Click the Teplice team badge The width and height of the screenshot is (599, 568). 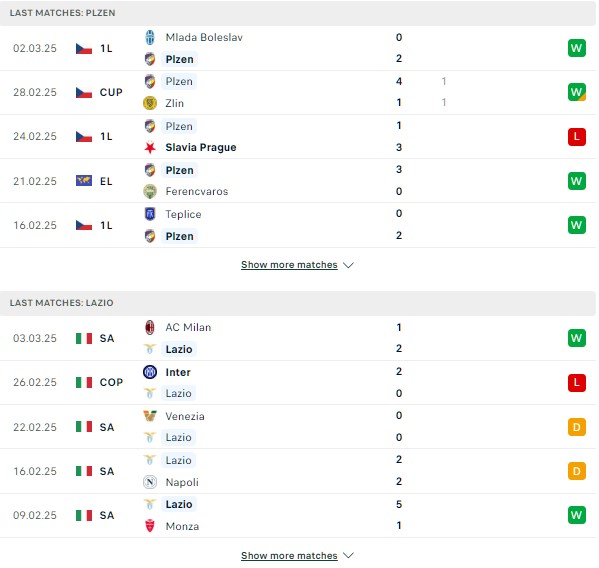click(150, 214)
